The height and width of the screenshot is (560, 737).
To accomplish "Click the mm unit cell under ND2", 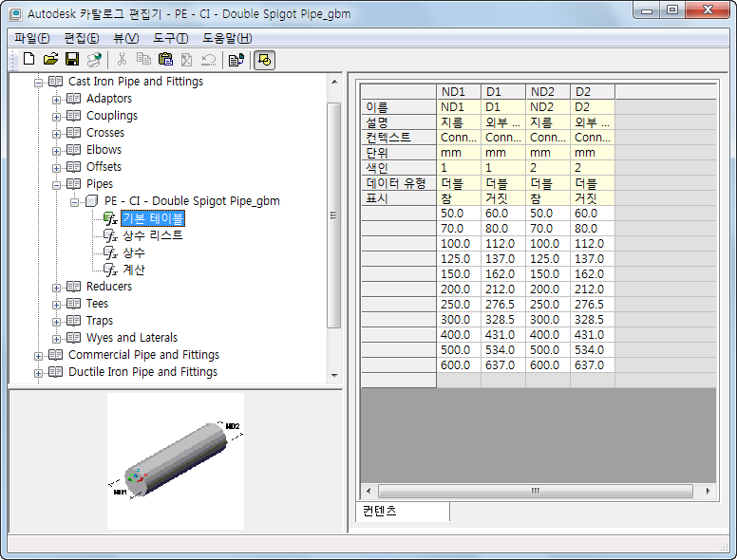I will tap(548, 153).
